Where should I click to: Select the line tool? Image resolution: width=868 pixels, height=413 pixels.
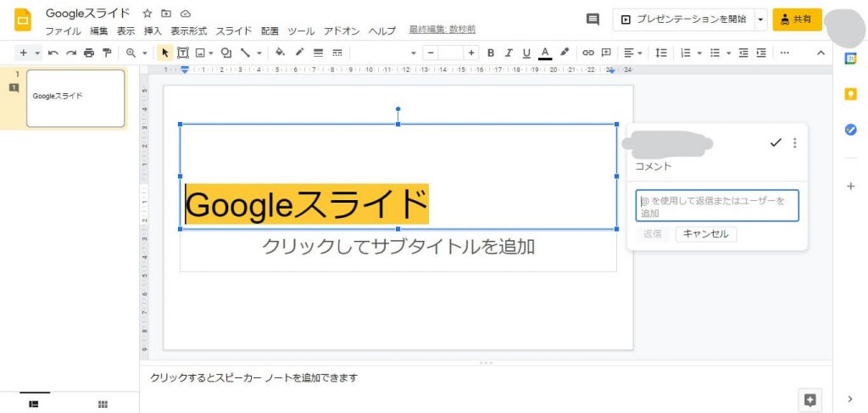[245, 53]
